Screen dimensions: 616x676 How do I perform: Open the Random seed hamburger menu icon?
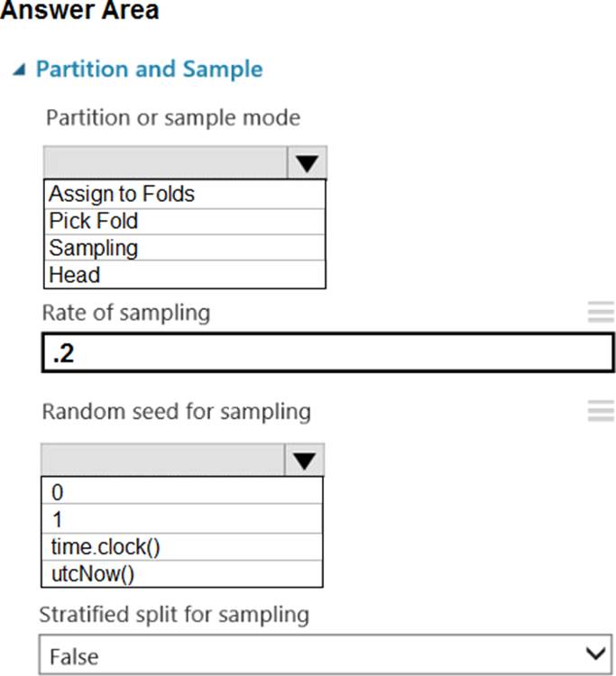pyautogui.click(x=601, y=412)
